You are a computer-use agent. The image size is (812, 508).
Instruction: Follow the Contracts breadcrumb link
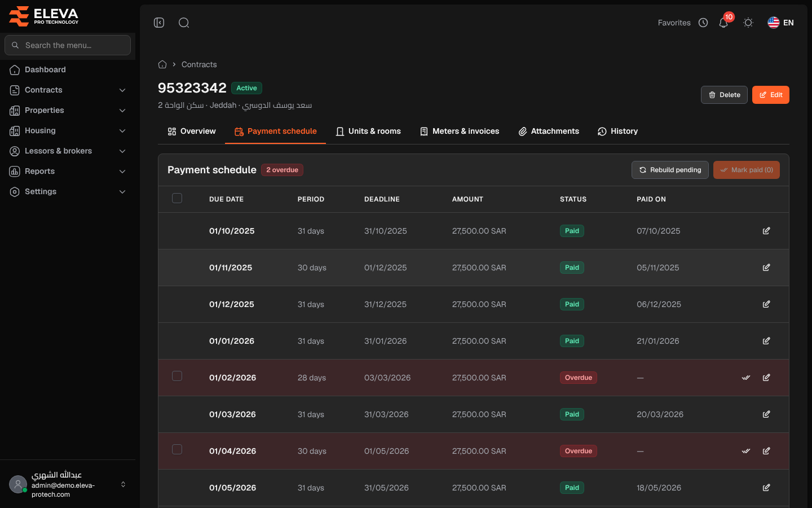pos(199,64)
